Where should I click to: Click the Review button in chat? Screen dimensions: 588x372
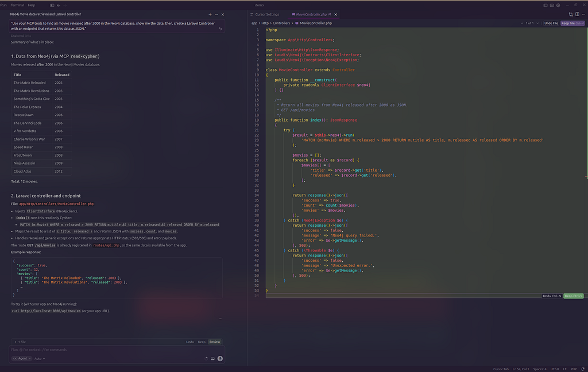(x=214, y=342)
